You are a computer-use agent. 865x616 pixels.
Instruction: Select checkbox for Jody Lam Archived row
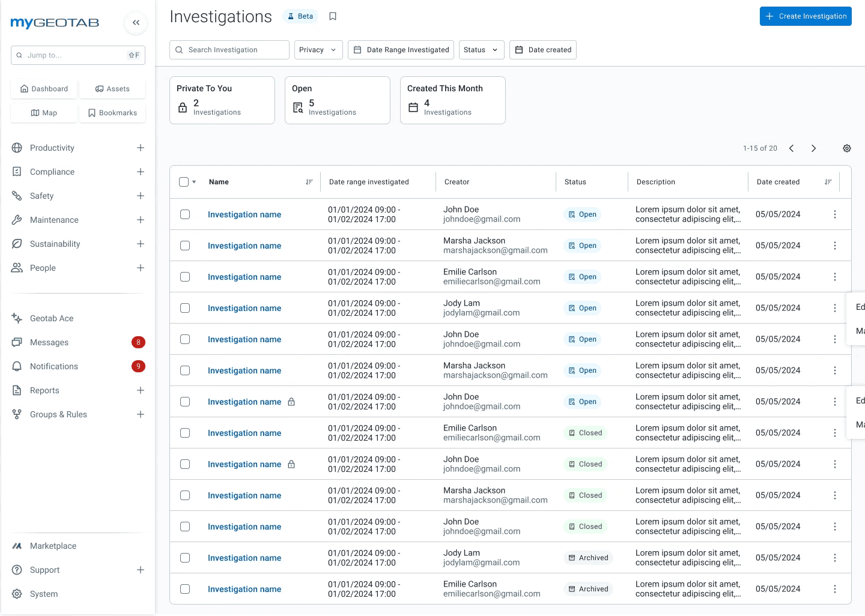[185, 558]
